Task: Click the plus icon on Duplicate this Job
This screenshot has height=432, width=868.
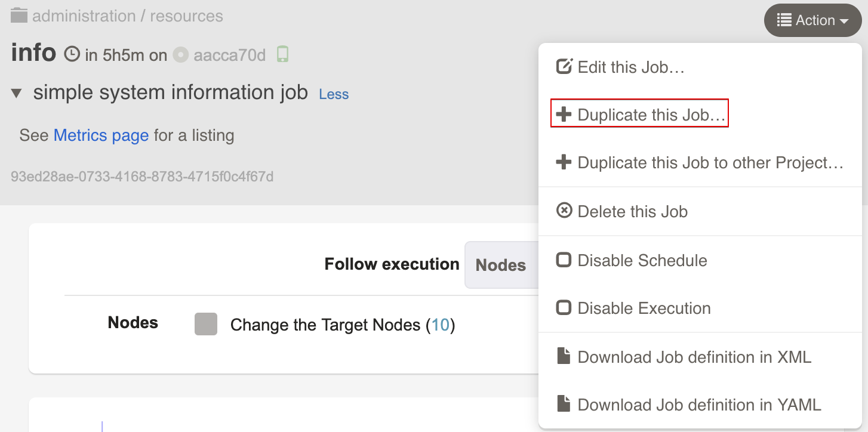Action: 564,114
